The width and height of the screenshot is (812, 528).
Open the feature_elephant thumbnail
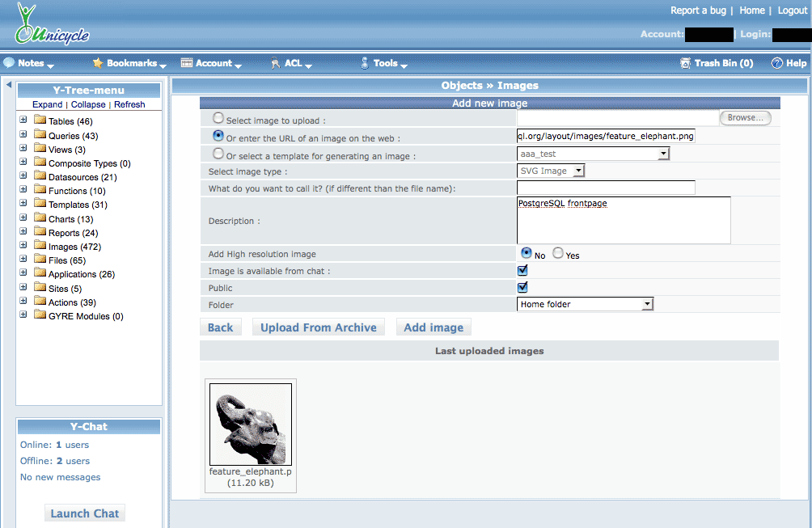click(250, 424)
